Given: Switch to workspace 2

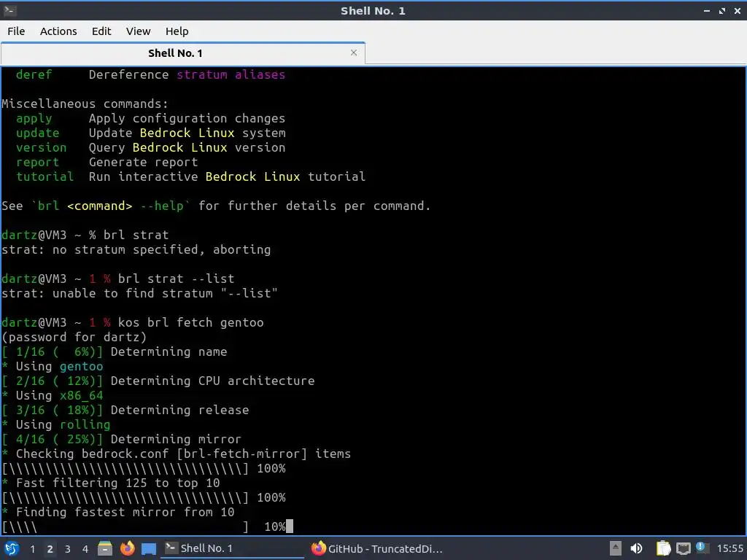Looking at the screenshot, I should click(50, 549).
